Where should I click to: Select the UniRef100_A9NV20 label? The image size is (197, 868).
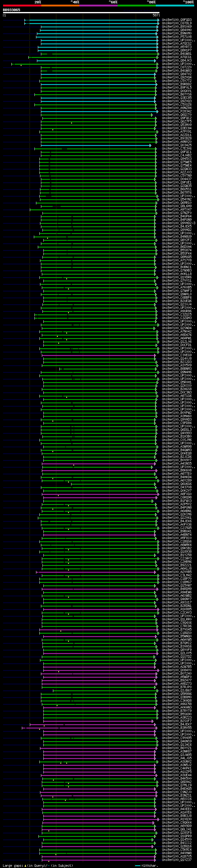click(177, 142)
